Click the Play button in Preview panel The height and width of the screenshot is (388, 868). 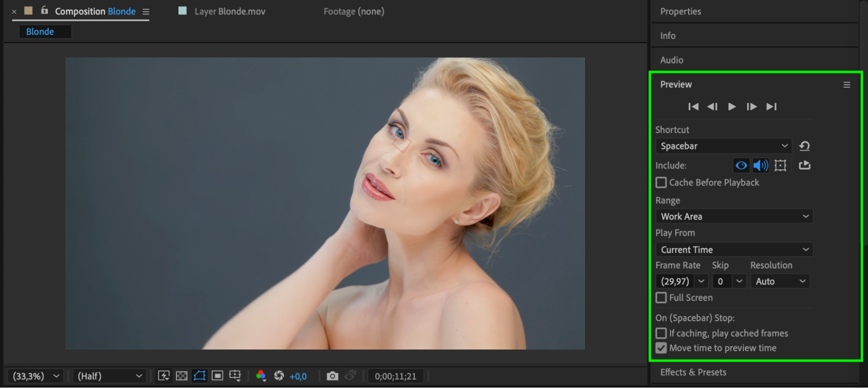click(x=732, y=107)
